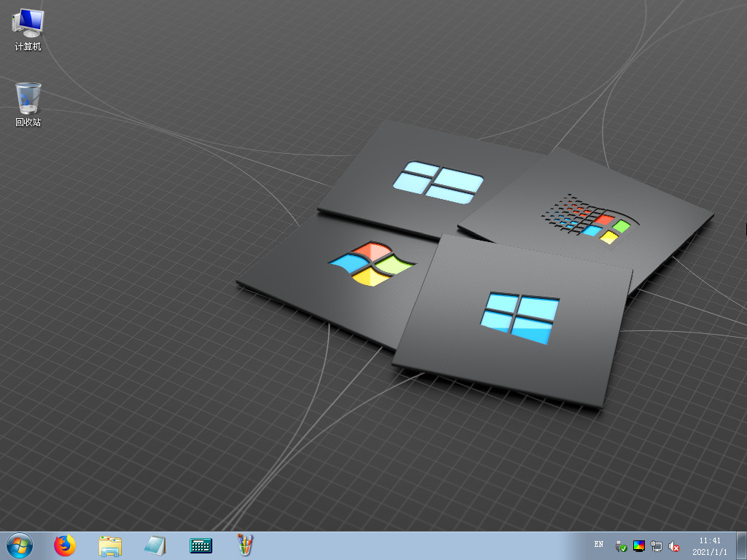Open the EN input language selector
Screen dimensions: 747x560
pyautogui.click(x=599, y=544)
